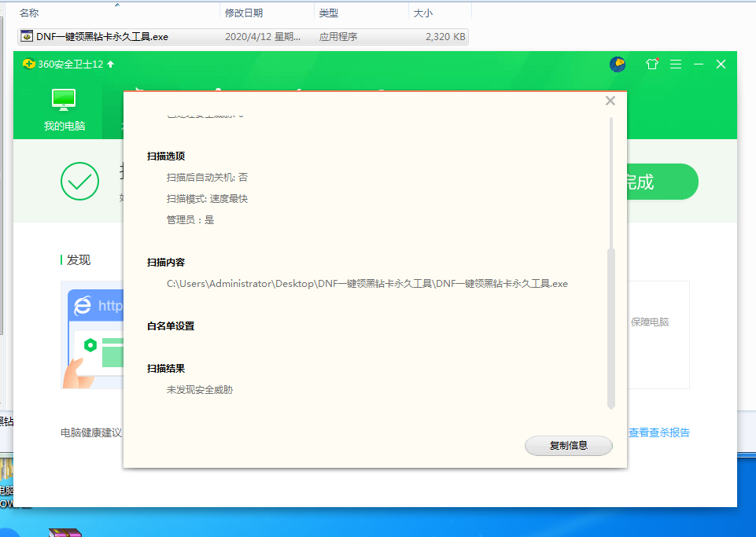This screenshot has width=756, height=537.
Task: Click the 扫描内容 heading
Action: [x=166, y=263]
